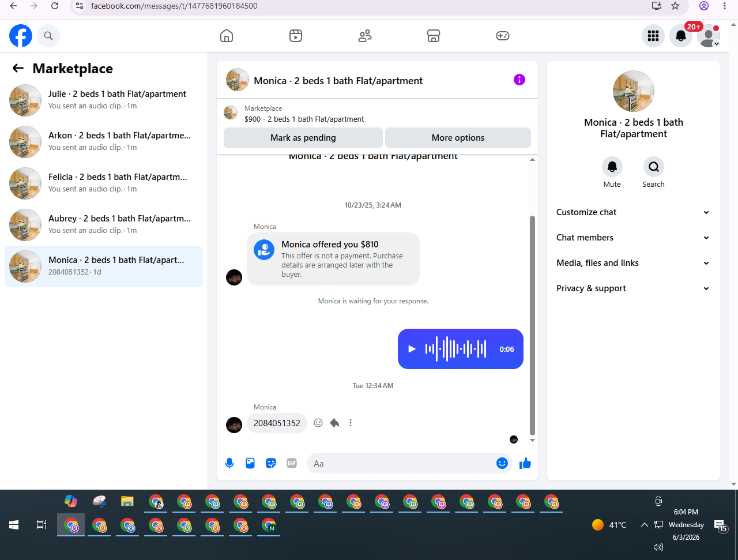The height and width of the screenshot is (560, 738).
Task: Open the Chrome three-dot menu
Action: pyautogui.click(x=725, y=6)
